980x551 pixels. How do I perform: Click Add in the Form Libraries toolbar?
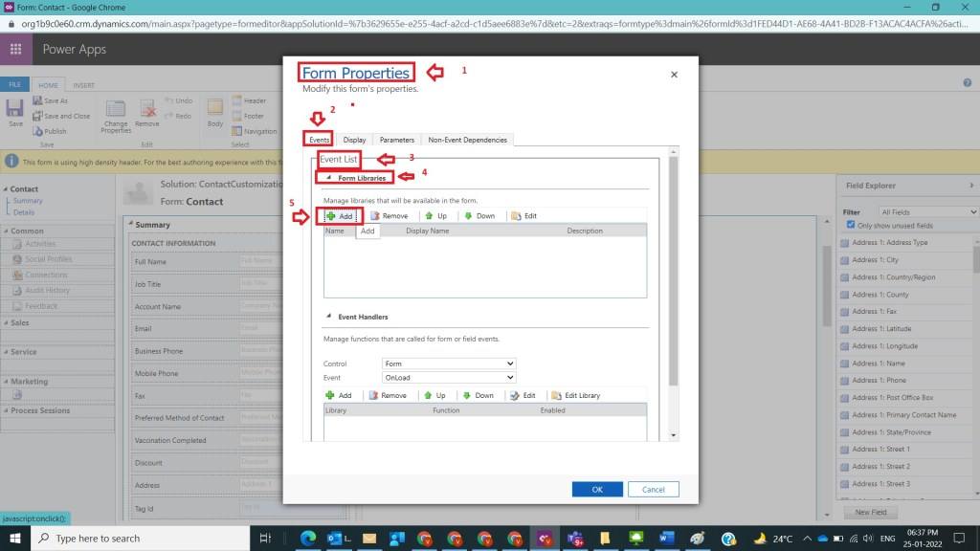(340, 216)
